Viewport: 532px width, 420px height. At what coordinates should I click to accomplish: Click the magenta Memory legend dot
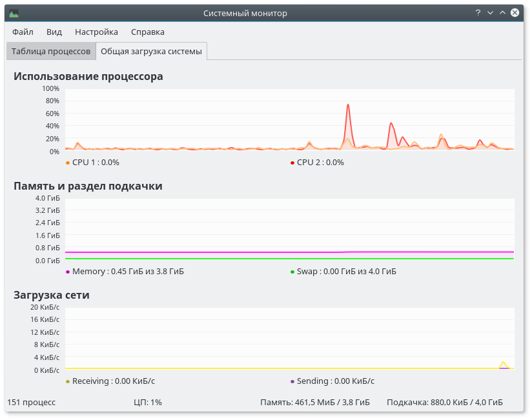tap(68, 272)
